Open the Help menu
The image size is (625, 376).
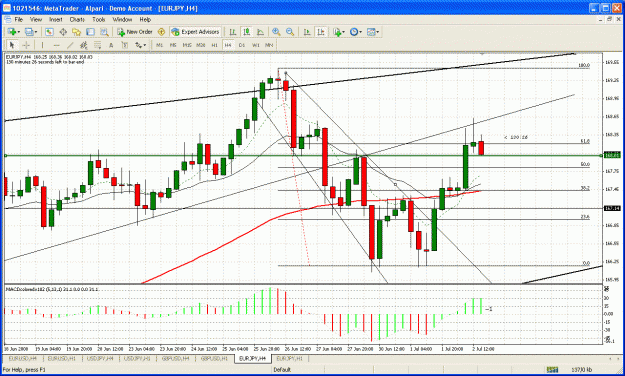(145, 20)
